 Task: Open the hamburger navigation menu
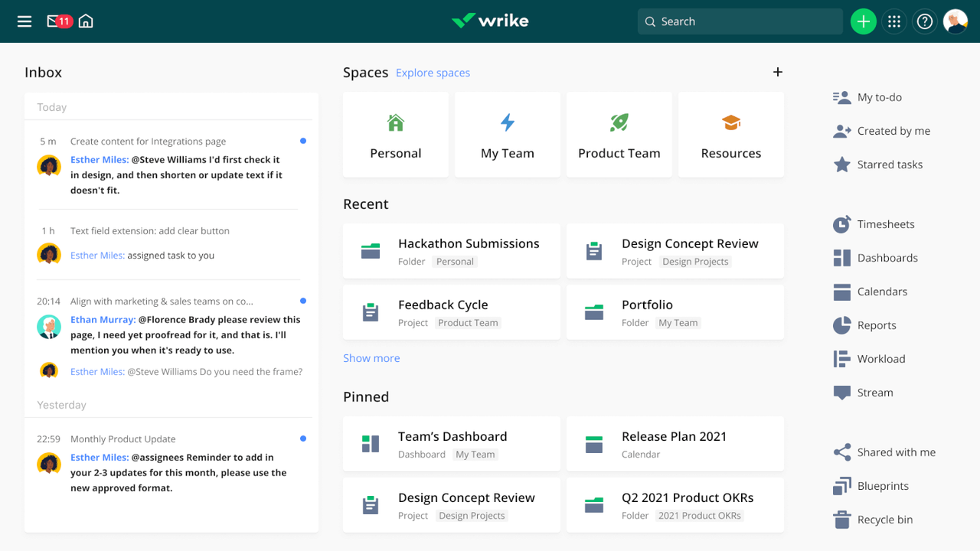click(x=24, y=21)
